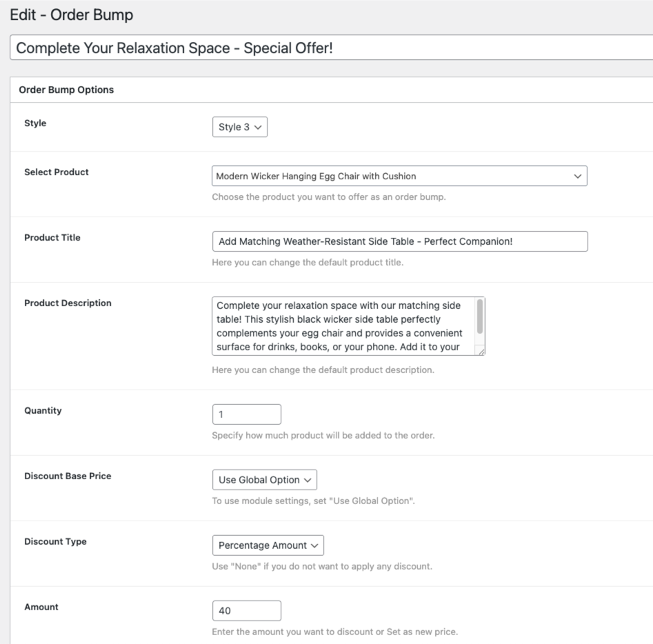
Task: Click the "Select Product" field label
Action: point(57,172)
